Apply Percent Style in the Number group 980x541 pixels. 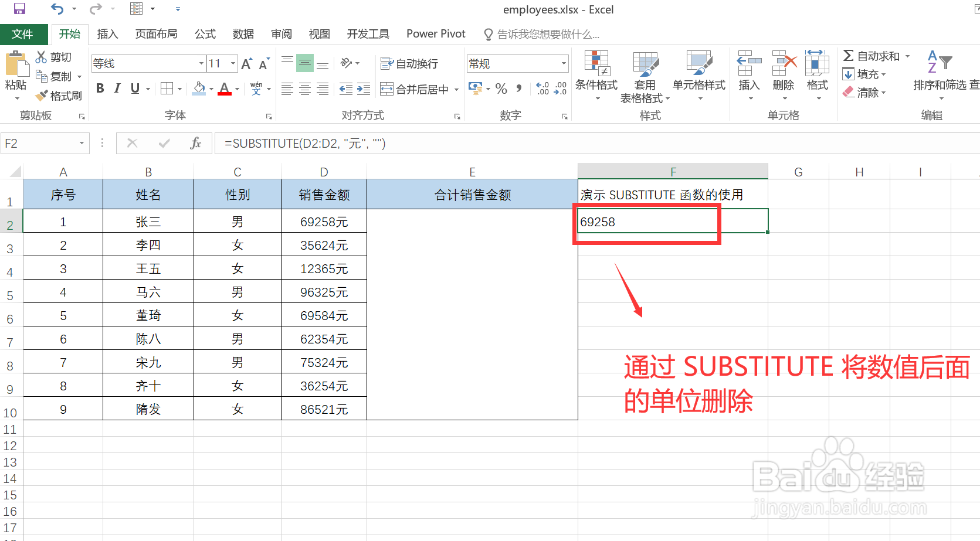point(501,89)
